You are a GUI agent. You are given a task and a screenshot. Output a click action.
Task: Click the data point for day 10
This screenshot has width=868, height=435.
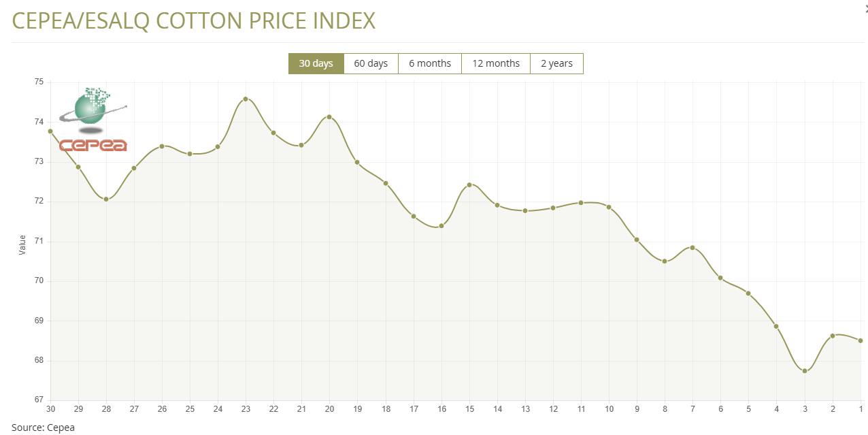(x=609, y=207)
